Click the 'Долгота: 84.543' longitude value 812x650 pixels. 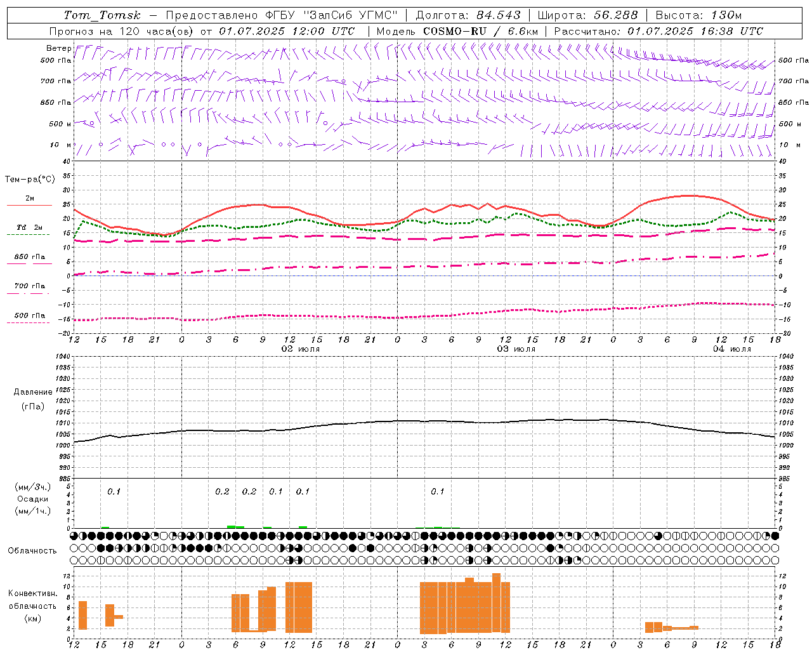point(468,15)
